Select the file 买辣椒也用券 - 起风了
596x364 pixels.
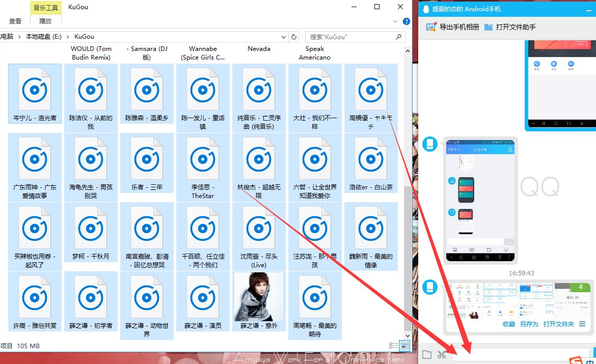click(35, 236)
